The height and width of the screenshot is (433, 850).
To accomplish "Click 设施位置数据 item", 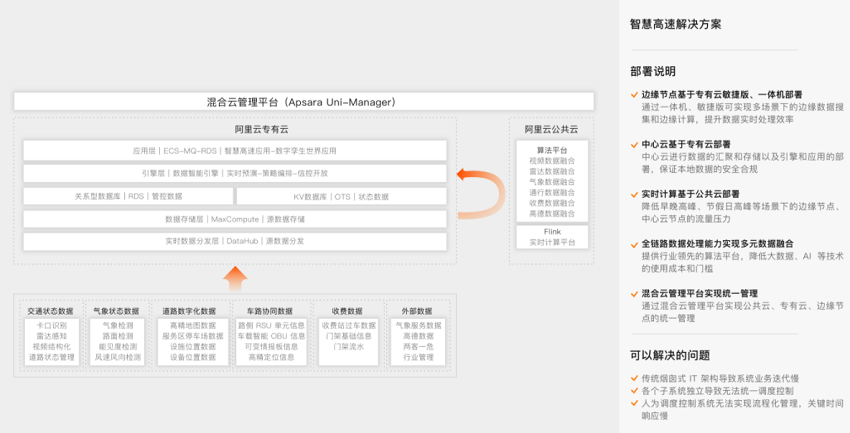I will (193, 347).
